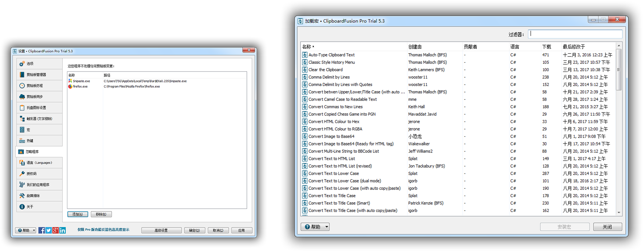Click the 仅限 Pro 版功能以蓝色高亮度显示 text
Screen dimensions: 644x252
[x=103, y=230]
